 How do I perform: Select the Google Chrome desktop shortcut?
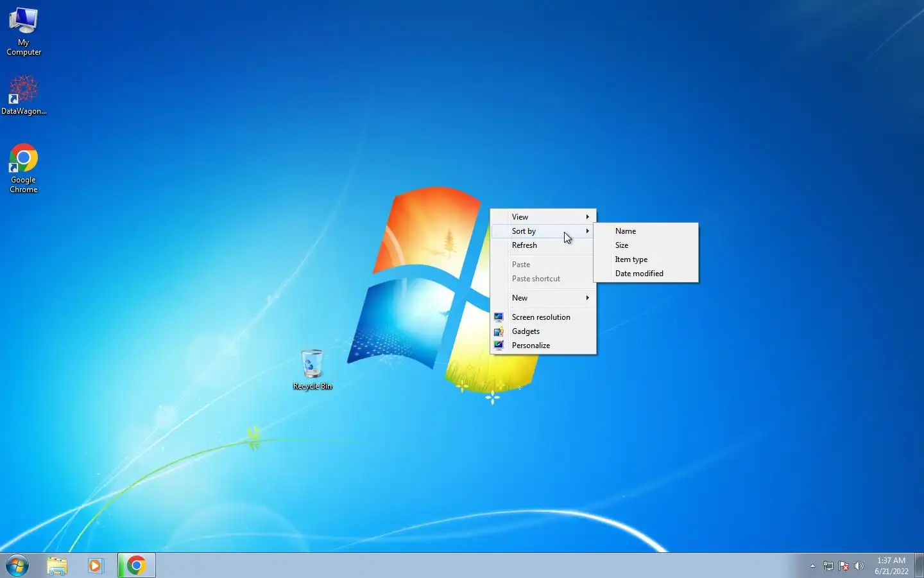(x=24, y=168)
